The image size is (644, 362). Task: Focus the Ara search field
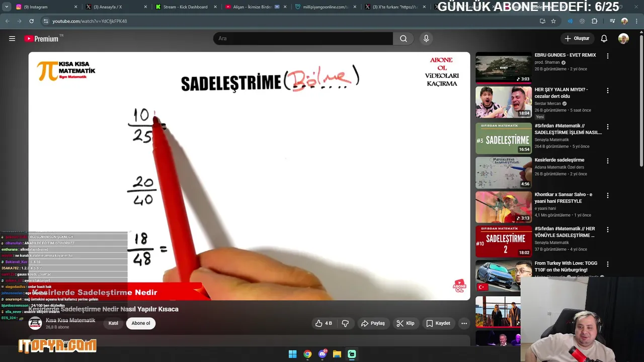(x=303, y=39)
